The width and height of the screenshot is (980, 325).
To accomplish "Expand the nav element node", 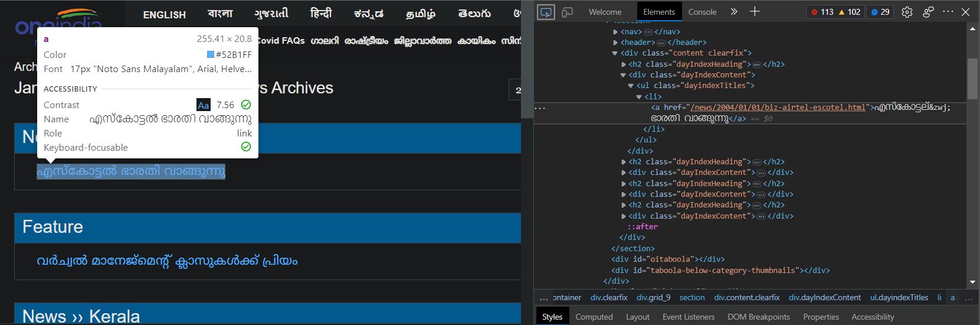I will click(x=615, y=32).
